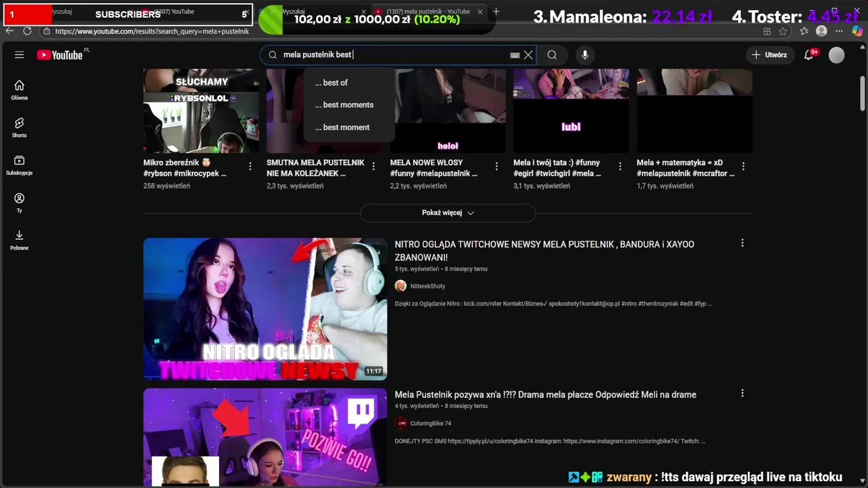Click '258 wyświetleń' under Mikro zbereźnik
This screenshot has width=868, height=488.
click(x=167, y=186)
